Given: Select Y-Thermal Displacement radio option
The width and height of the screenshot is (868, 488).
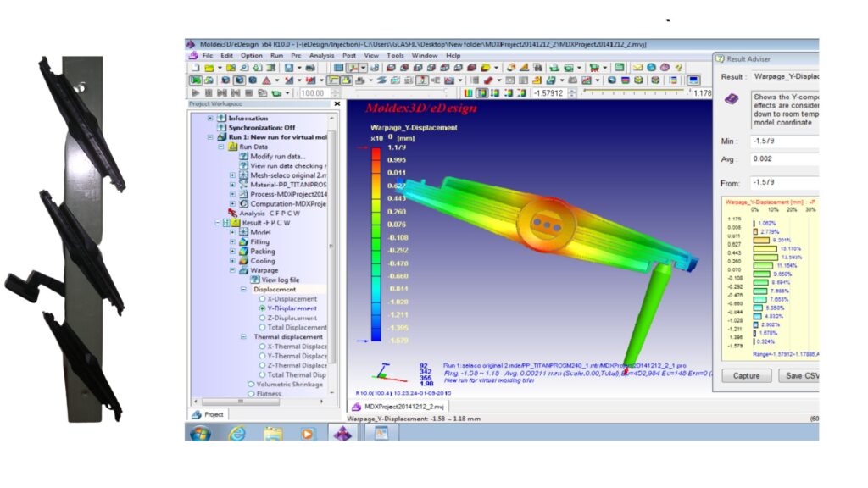Looking at the screenshot, I should tap(262, 356).
